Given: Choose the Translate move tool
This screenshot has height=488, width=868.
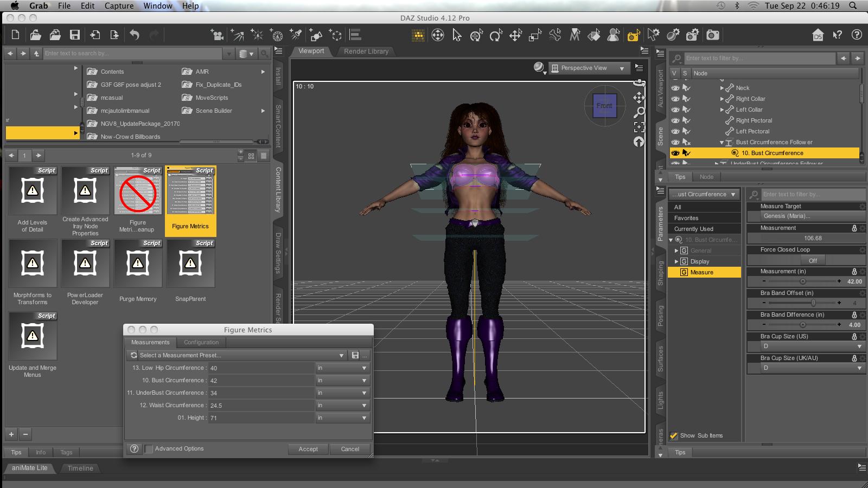Looking at the screenshot, I should coord(515,35).
